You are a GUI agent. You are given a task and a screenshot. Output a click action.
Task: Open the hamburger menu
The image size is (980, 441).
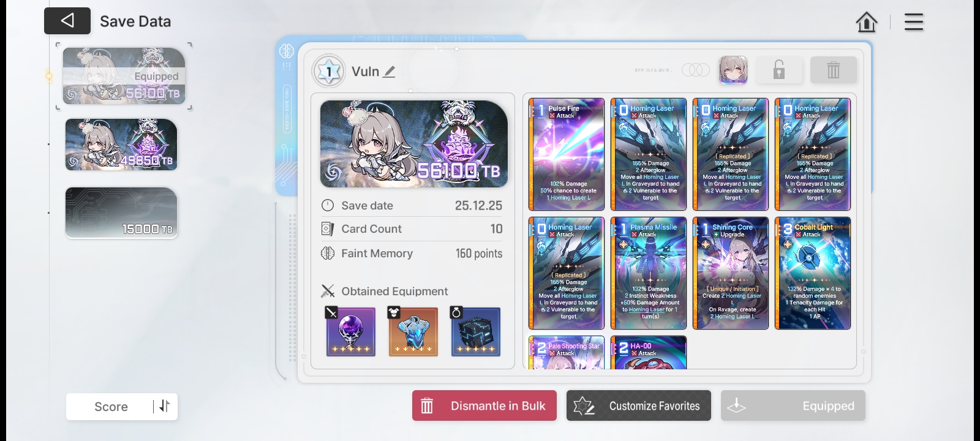913,22
